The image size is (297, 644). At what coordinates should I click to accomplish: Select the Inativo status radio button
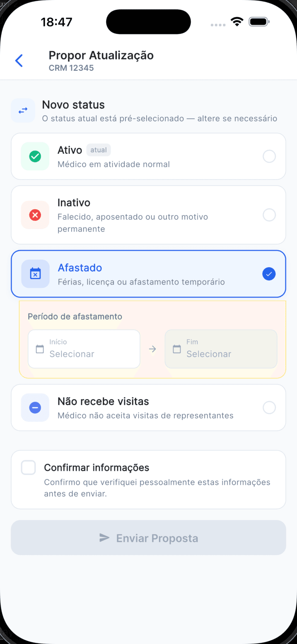click(x=269, y=215)
